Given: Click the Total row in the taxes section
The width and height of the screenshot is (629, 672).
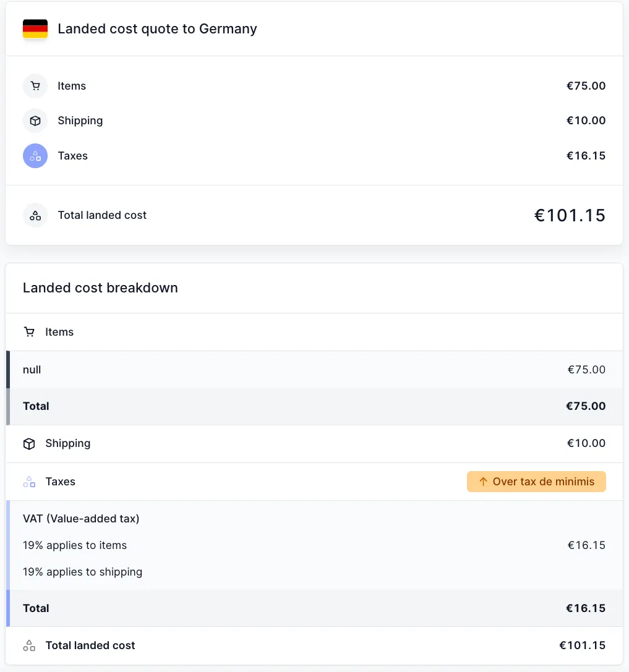Looking at the screenshot, I should 35,608.
